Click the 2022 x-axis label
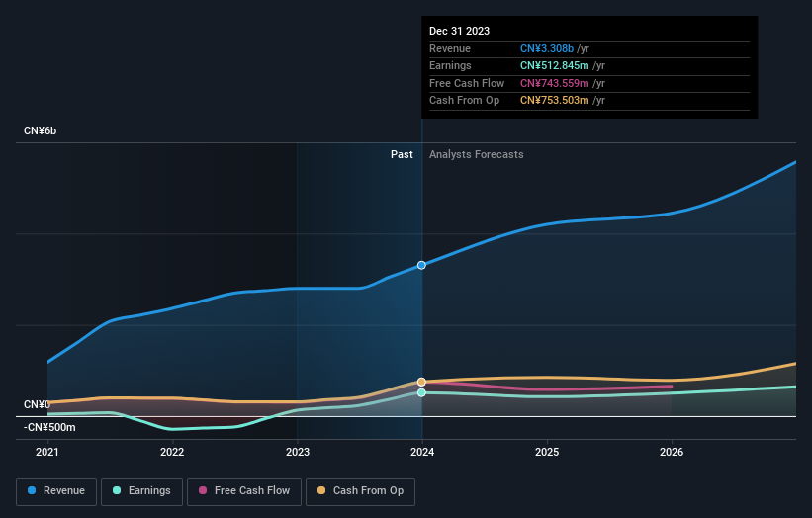Viewport: 812px width, 518px height. (x=172, y=453)
